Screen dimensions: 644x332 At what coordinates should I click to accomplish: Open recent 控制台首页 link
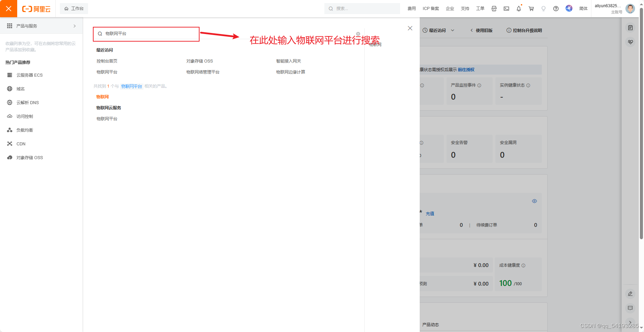[x=107, y=61]
